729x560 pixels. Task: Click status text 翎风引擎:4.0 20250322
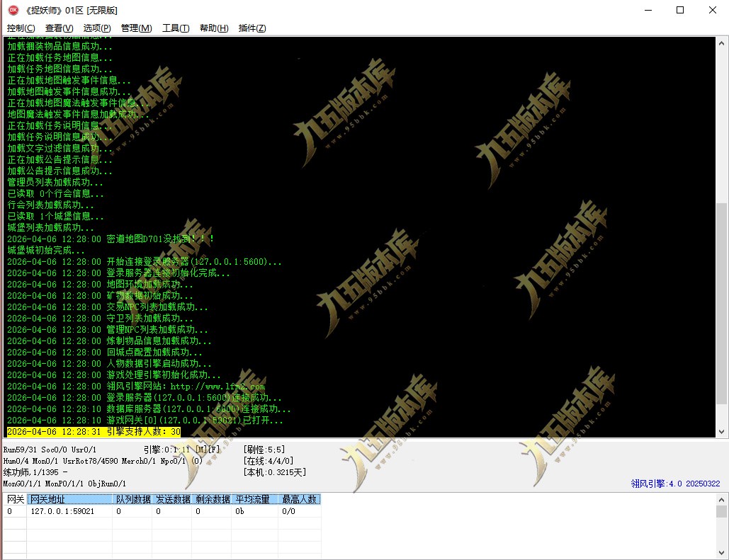pyautogui.click(x=675, y=484)
